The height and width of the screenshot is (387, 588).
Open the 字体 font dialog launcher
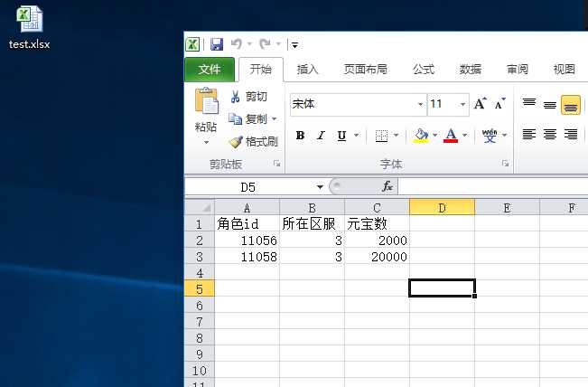click(505, 164)
